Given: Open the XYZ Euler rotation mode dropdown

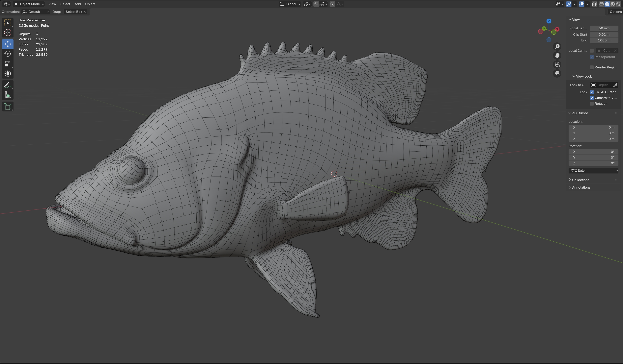Looking at the screenshot, I should point(593,170).
